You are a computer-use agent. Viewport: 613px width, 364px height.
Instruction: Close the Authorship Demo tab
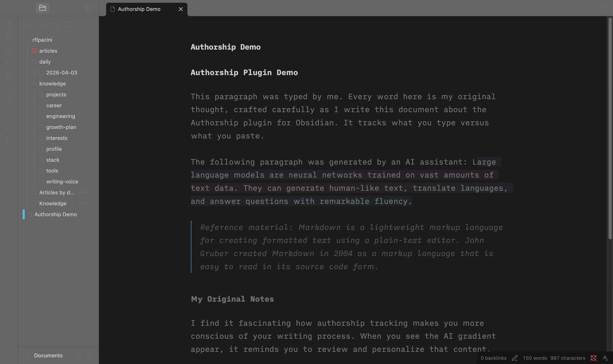click(x=181, y=9)
